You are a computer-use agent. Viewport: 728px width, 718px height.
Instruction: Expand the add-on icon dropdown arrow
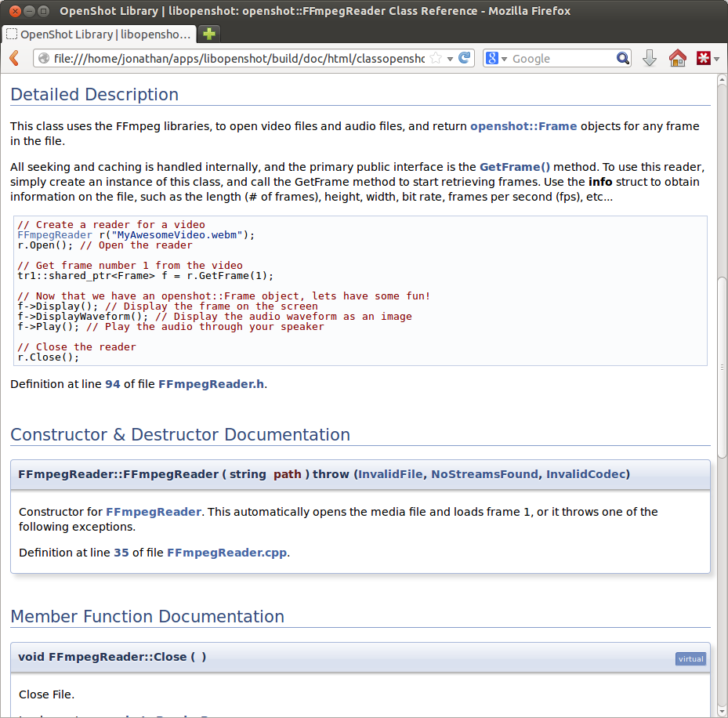pos(716,59)
